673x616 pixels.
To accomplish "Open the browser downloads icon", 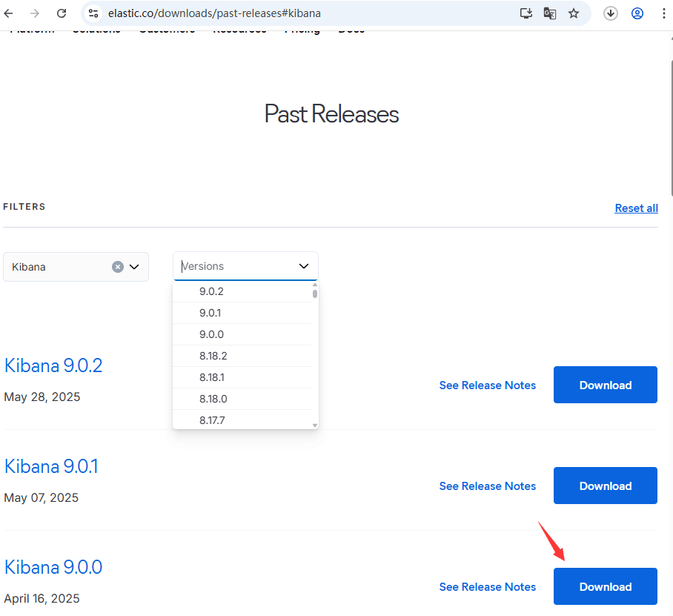I will coord(610,13).
